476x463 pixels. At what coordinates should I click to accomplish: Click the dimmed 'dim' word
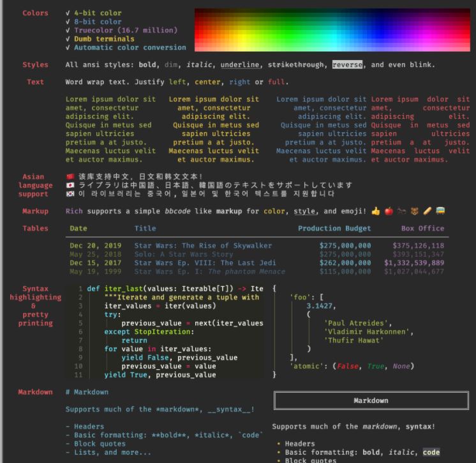[171, 65]
